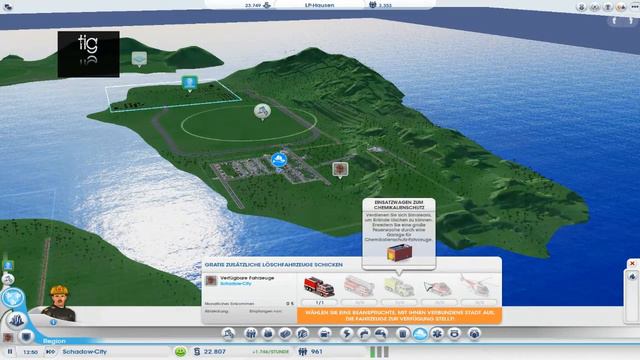Viewport: 640px width, 360px height.
Task: Click the second round icon in top-right row
Action: 595,7
